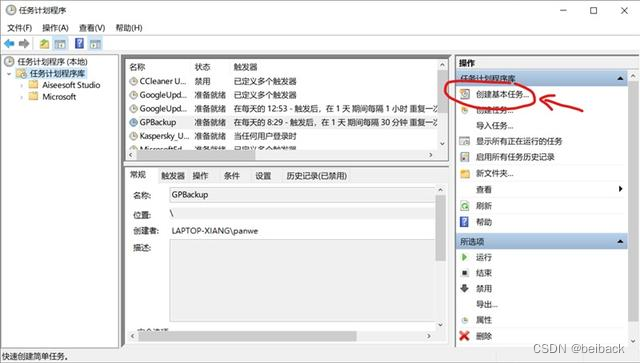Image resolution: width=640 pixels, height=363 pixels.
Task: Click the green 刷新 icon
Action: pyautogui.click(x=465, y=206)
